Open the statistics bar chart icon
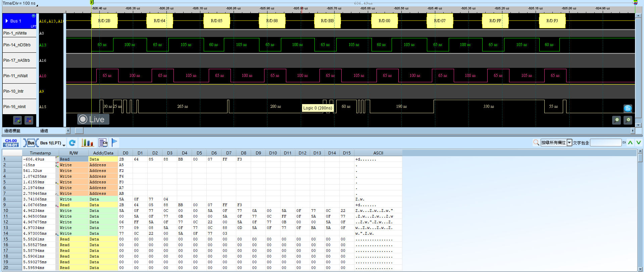The image size is (644, 272). pos(87,143)
